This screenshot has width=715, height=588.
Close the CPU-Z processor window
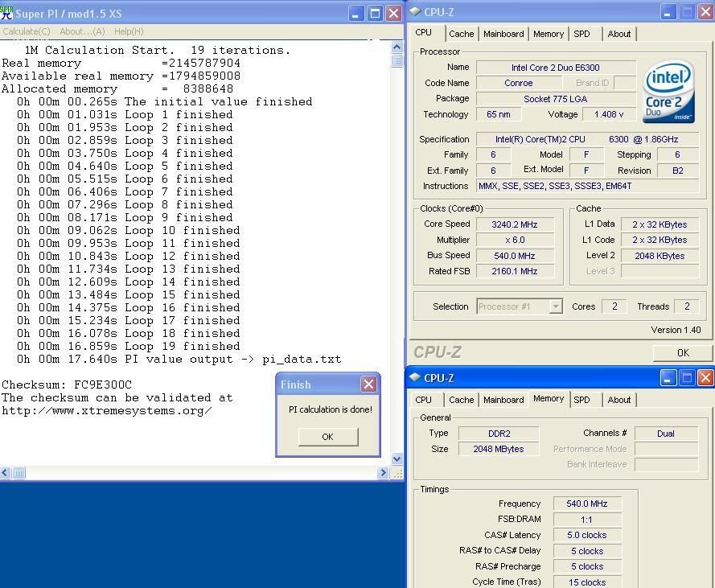click(705, 12)
